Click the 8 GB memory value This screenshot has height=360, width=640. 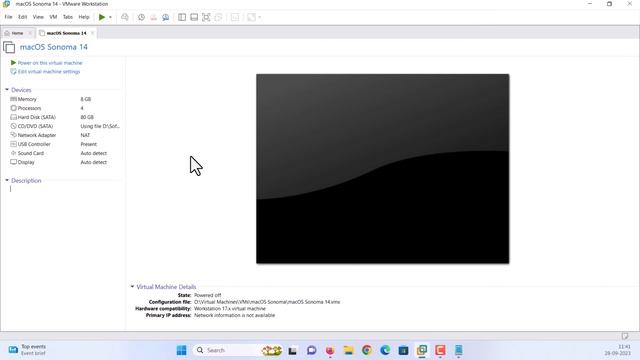[86, 99]
